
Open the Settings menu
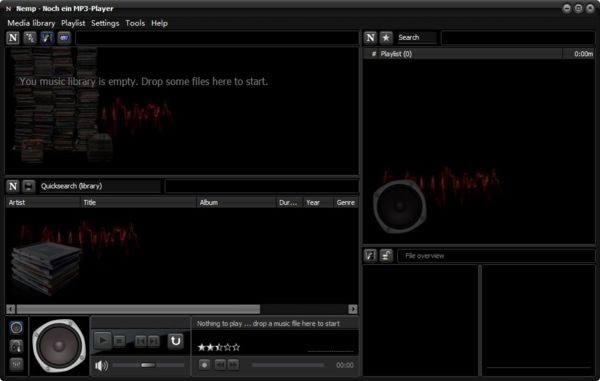(x=105, y=23)
